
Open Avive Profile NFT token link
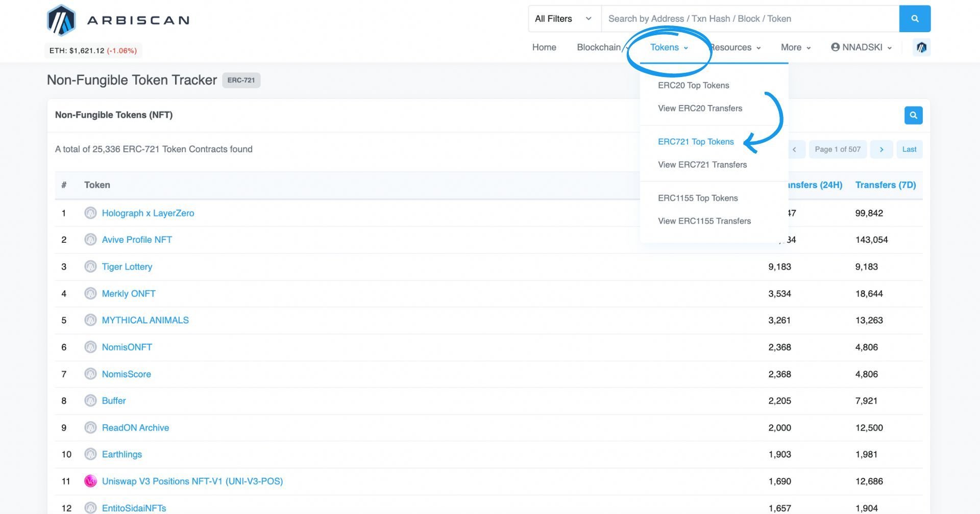pos(137,240)
